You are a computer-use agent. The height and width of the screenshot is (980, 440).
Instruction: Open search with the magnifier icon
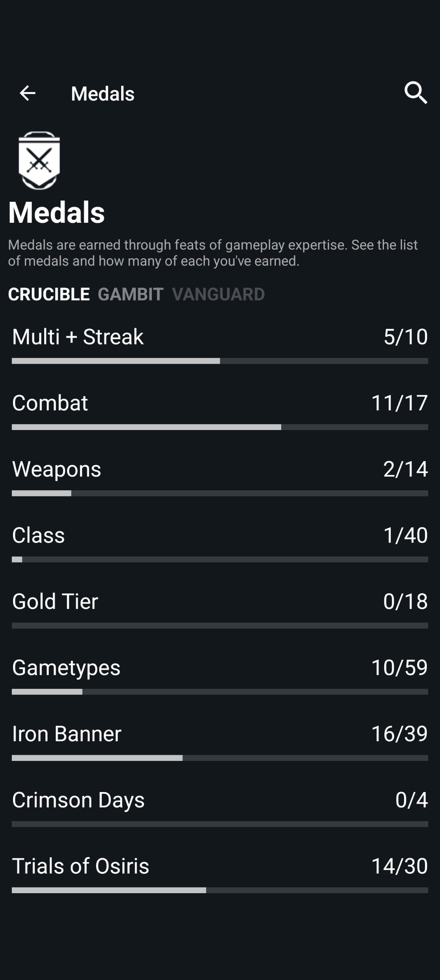pyautogui.click(x=416, y=93)
